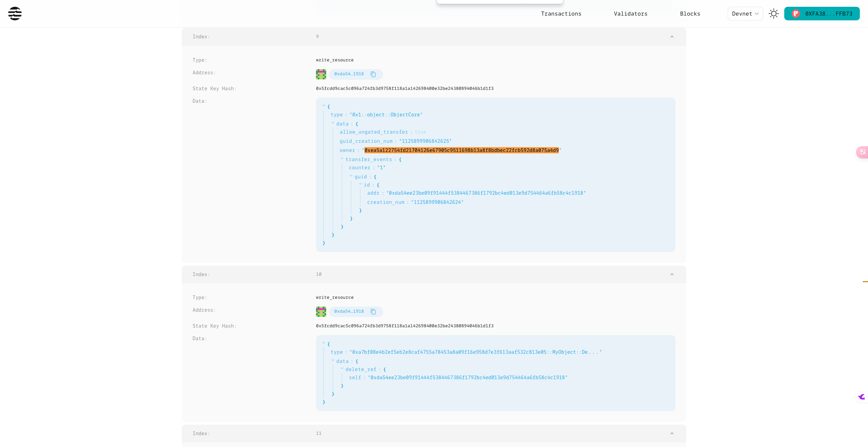Toggle light/dark theme sun icon
This screenshot has height=447, width=868.
(773, 14)
